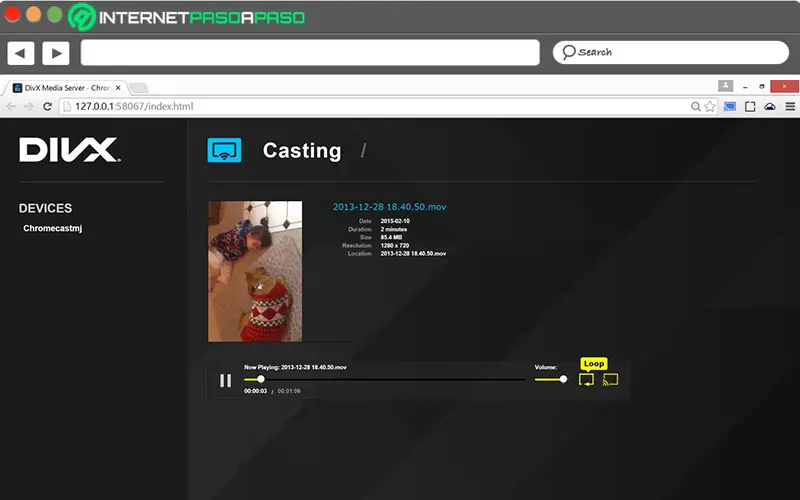Click the Volume label
Image resolution: width=800 pixels, height=500 pixels.
[545, 367]
